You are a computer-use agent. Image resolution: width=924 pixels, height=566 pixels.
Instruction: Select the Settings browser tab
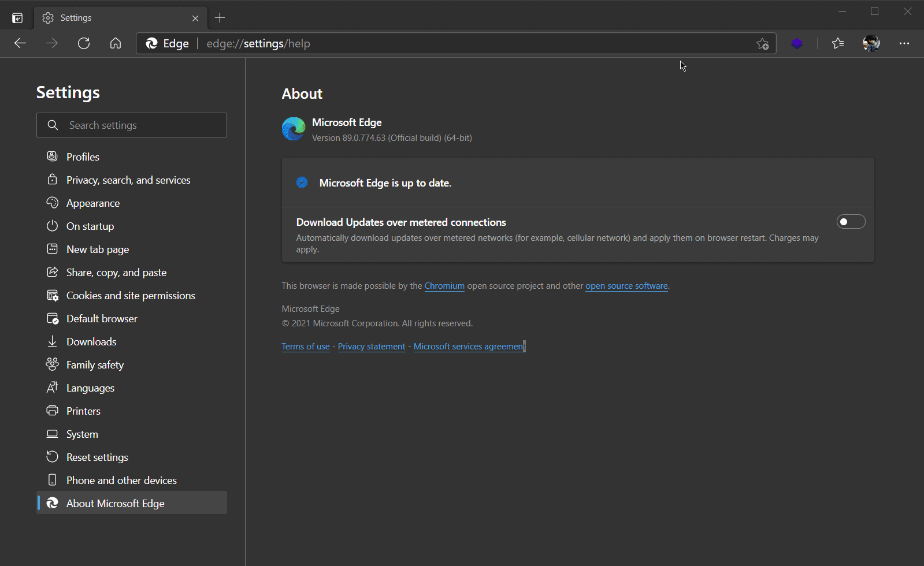[121, 18]
